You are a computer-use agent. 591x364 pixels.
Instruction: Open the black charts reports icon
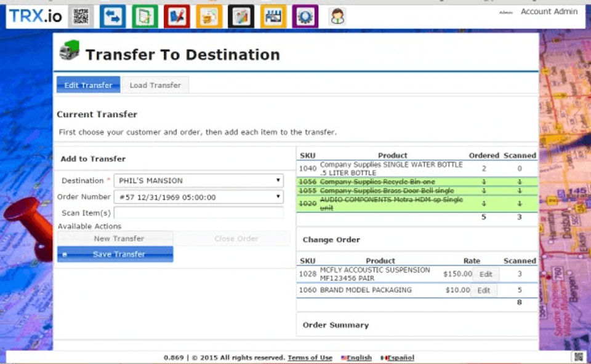(x=241, y=17)
